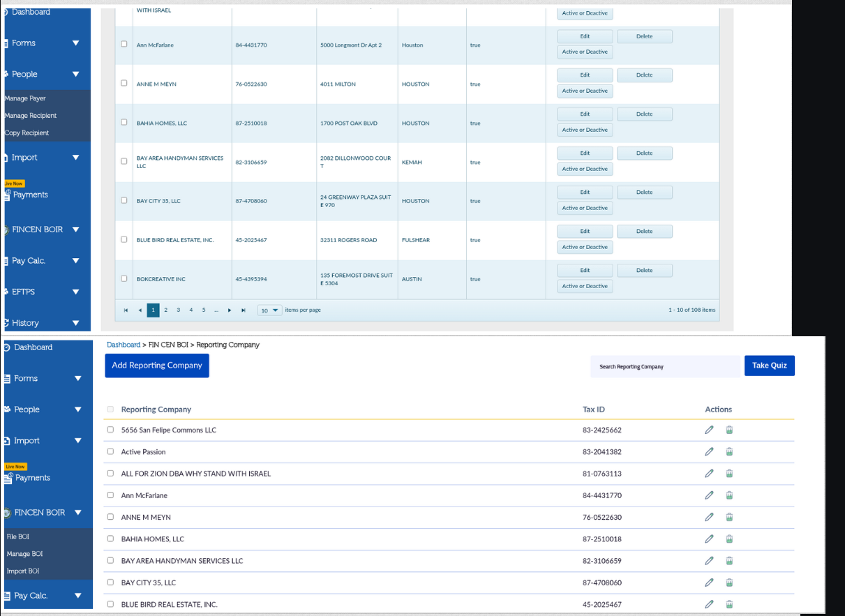Jump to the last page with the pager icon
The image size is (845, 616).
coord(243,310)
